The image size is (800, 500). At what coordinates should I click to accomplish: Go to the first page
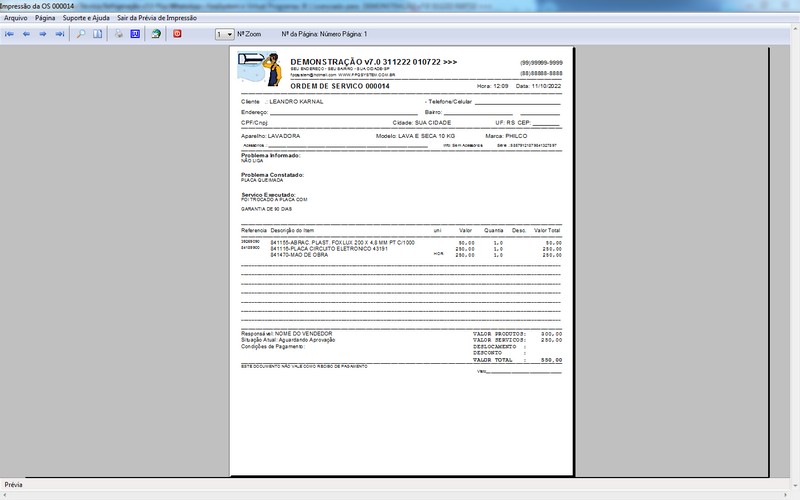coord(9,34)
